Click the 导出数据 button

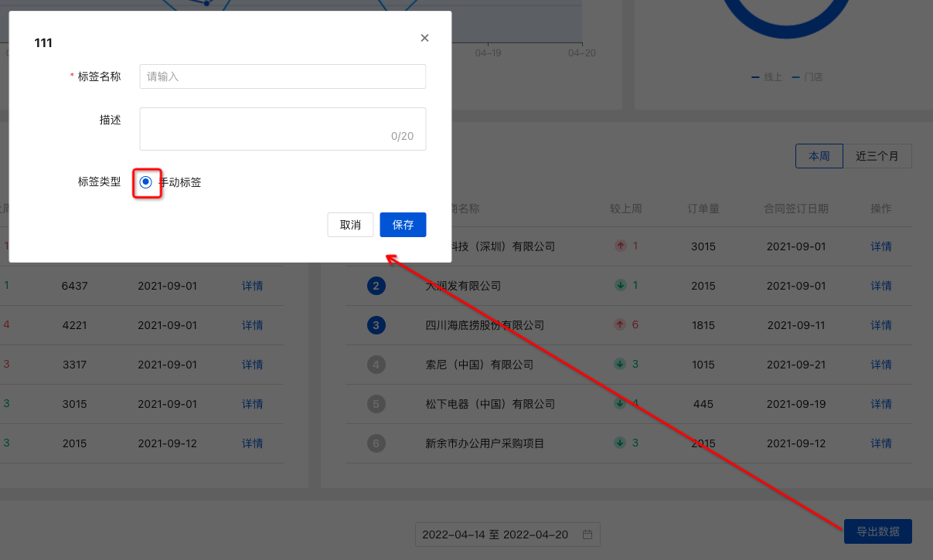(877, 531)
